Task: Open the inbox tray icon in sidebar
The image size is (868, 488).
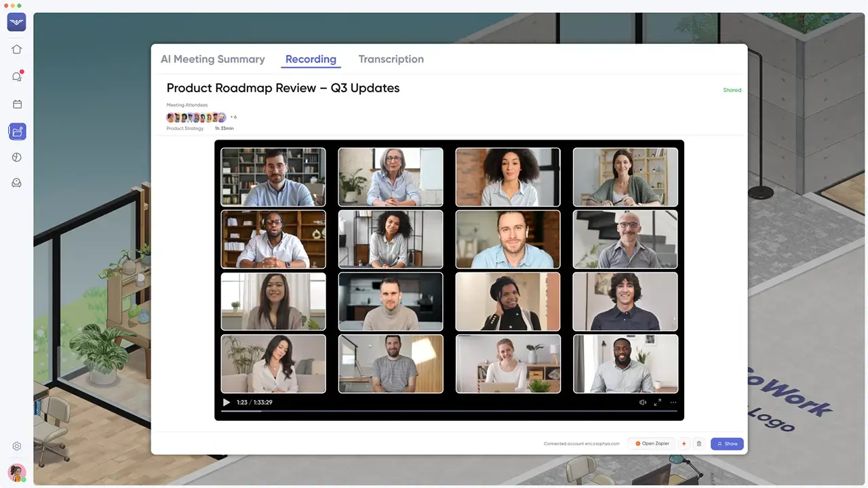Action: click(17, 183)
